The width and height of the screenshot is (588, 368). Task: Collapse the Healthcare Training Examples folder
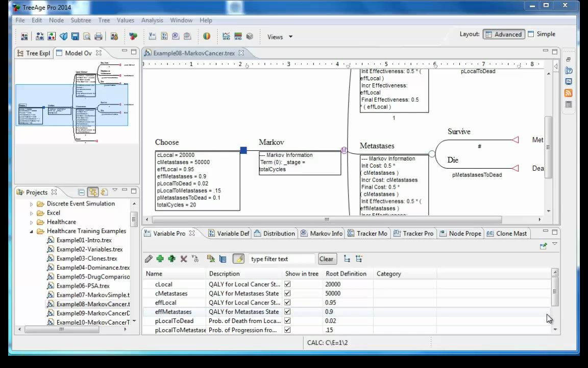tap(32, 231)
